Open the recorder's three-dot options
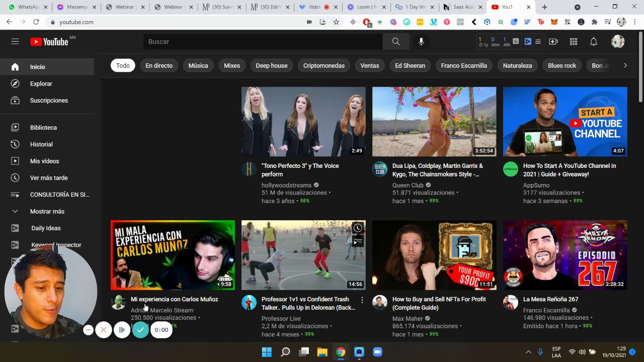The image size is (644, 362). [88, 330]
